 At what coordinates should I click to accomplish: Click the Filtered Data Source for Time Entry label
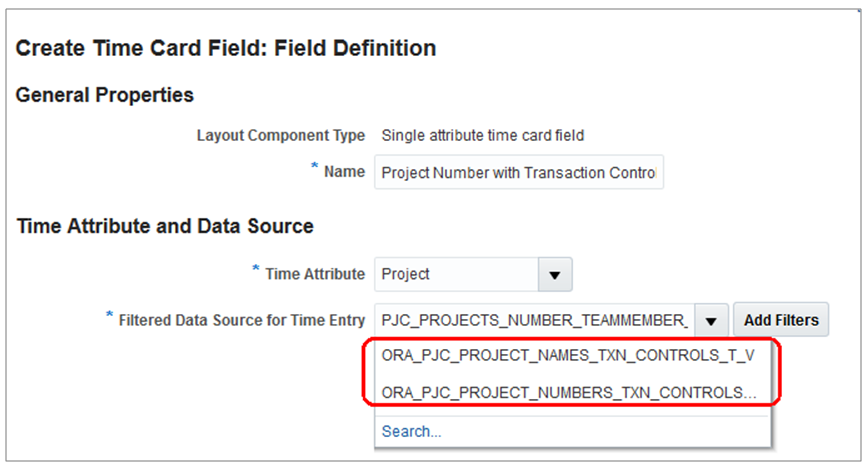[x=242, y=320]
